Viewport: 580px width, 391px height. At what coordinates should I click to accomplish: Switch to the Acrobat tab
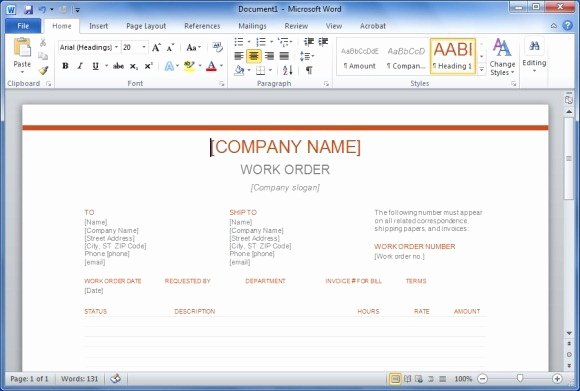(x=373, y=26)
